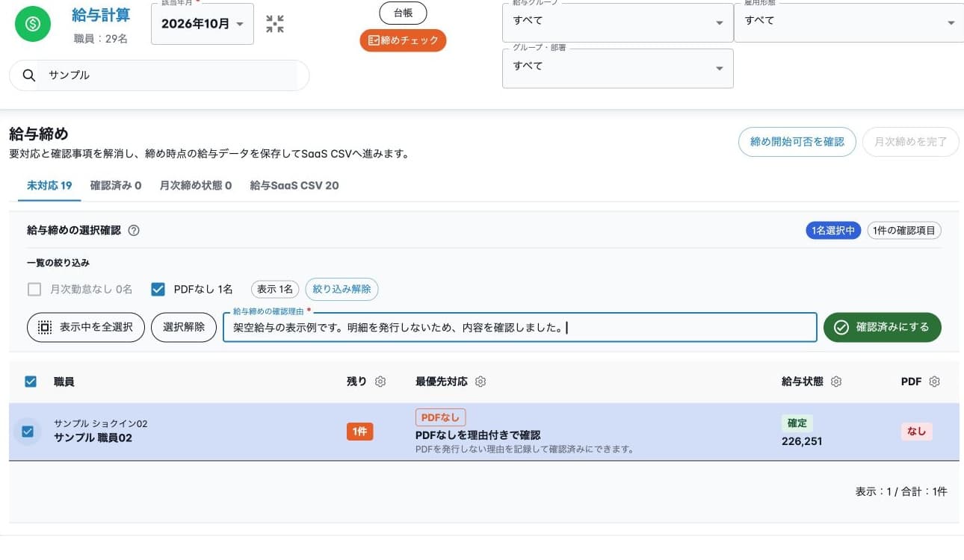This screenshot has height=560, width=964.
Task: Expand the グループ・部署 dropdown
Action: [617, 68]
